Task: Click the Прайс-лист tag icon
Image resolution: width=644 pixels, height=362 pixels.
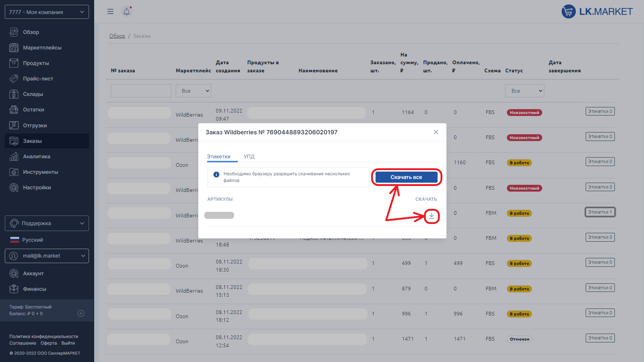Action: 14,79
